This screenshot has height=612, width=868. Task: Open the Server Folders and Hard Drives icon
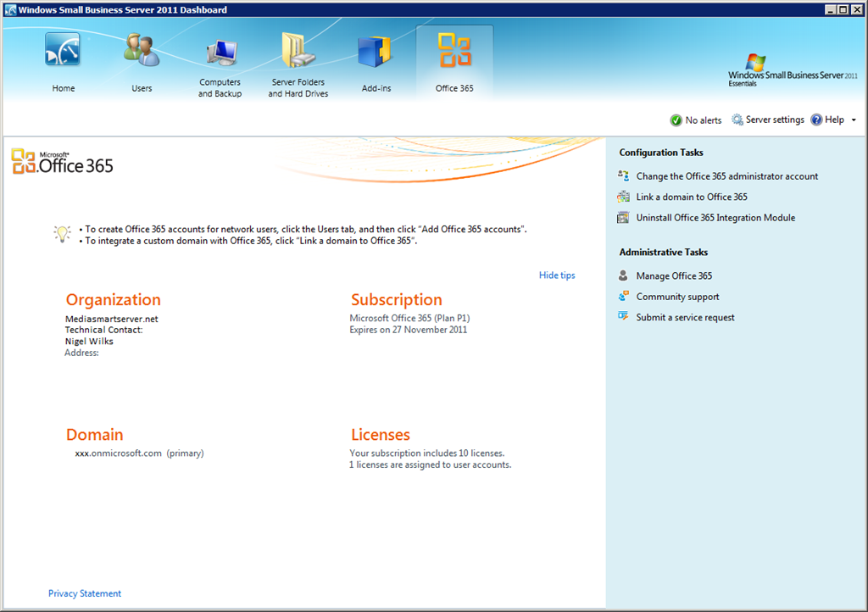coord(298,50)
